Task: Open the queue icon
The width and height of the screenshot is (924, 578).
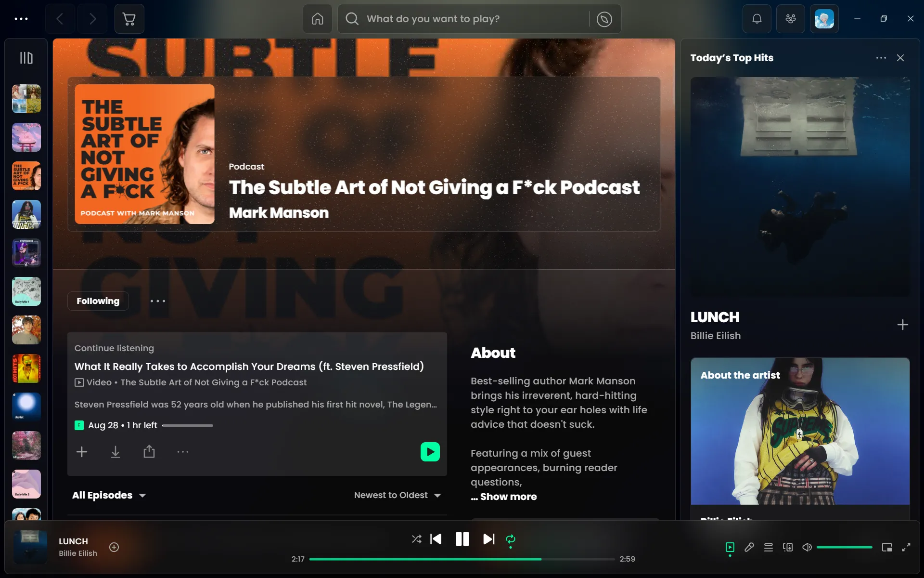Action: 769,547
